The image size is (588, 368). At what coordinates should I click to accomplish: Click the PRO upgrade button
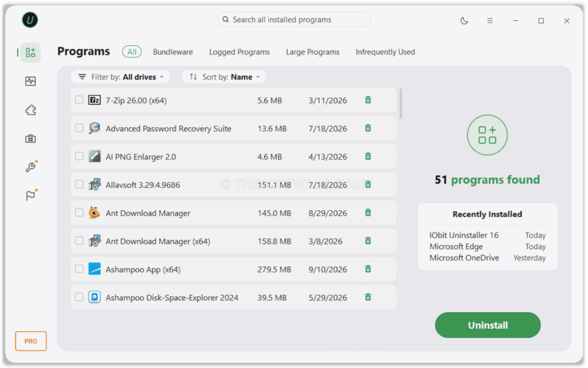31,341
